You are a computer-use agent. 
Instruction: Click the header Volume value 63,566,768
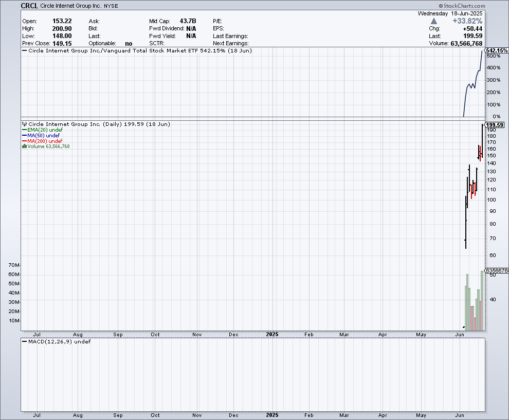(x=466, y=44)
